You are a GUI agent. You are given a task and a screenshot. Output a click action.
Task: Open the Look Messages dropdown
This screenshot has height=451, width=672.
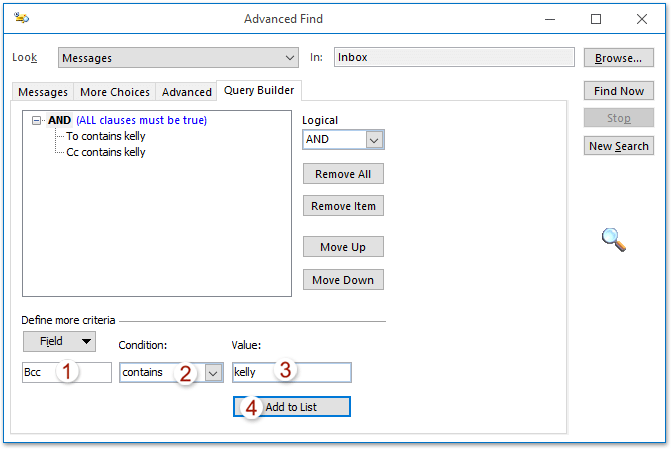click(x=290, y=58)
